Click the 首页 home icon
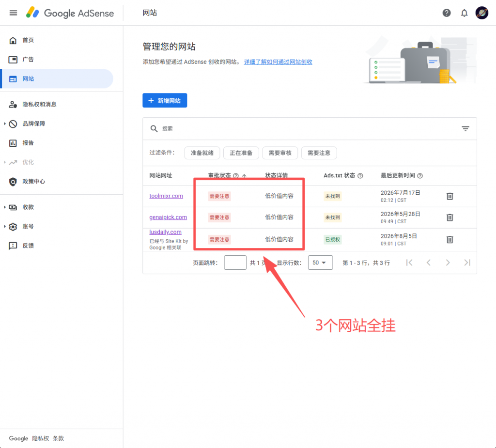The height and width of the screenshot is (448, 496). pos(13,40)
